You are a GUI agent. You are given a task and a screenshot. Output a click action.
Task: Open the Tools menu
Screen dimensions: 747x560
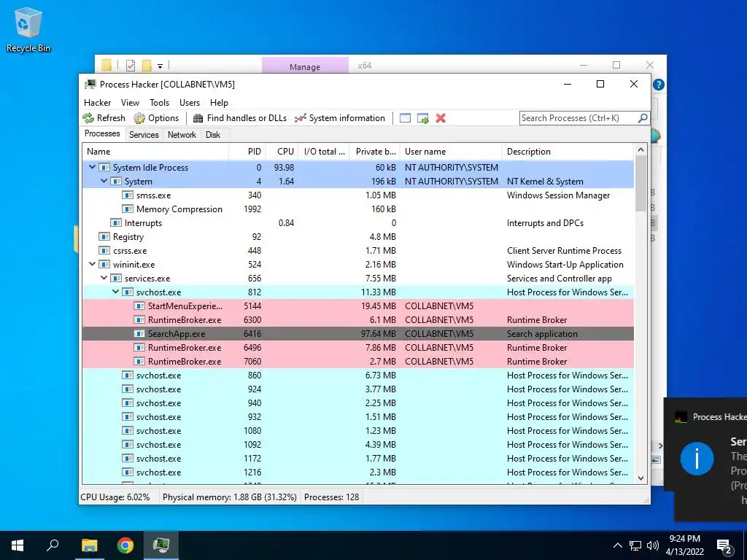(159, 102)
